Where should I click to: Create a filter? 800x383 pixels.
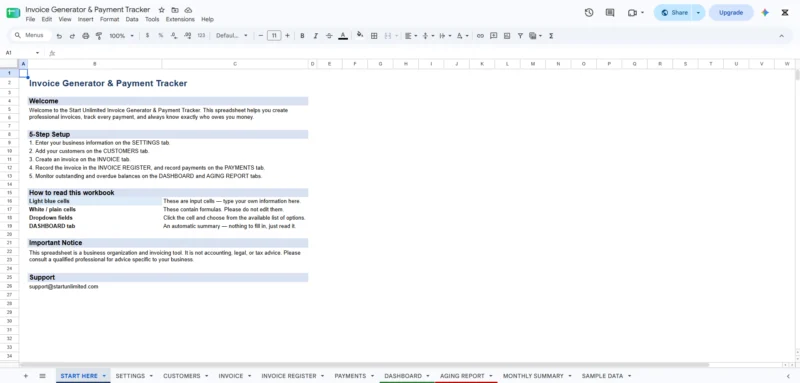pos(520,36)
